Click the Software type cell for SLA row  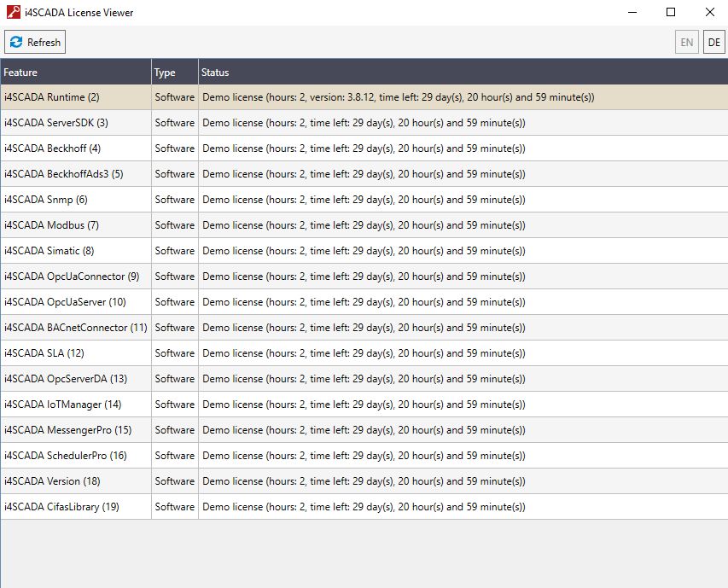tap(175, 353)
